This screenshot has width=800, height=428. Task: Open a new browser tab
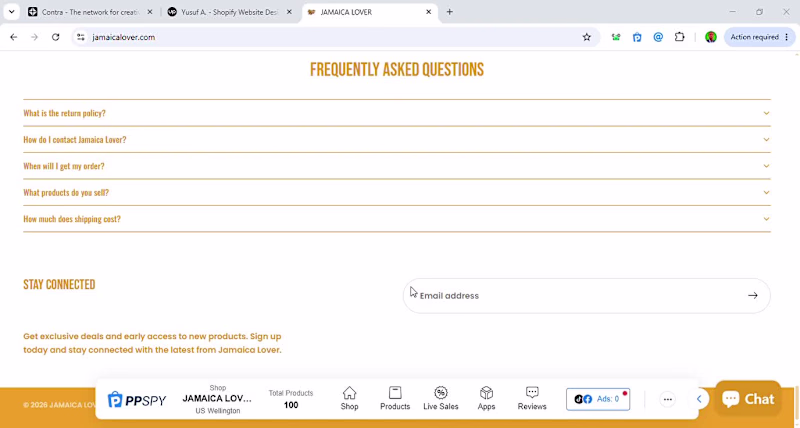(449, 12)
